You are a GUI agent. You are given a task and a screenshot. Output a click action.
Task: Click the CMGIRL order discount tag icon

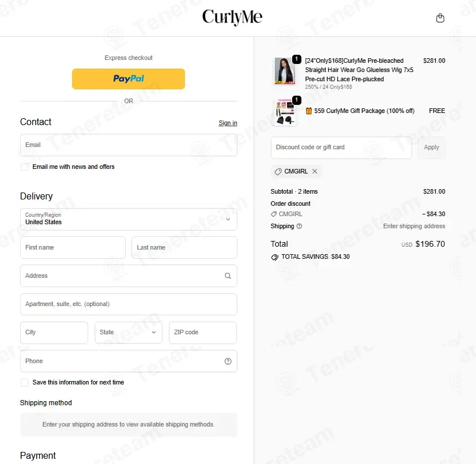(x=274, y=214)
